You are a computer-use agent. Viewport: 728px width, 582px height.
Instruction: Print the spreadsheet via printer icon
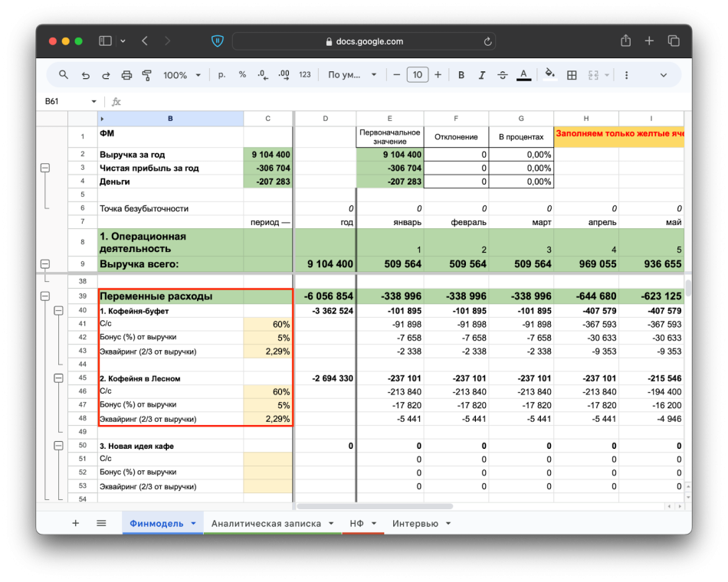(126, 75)
